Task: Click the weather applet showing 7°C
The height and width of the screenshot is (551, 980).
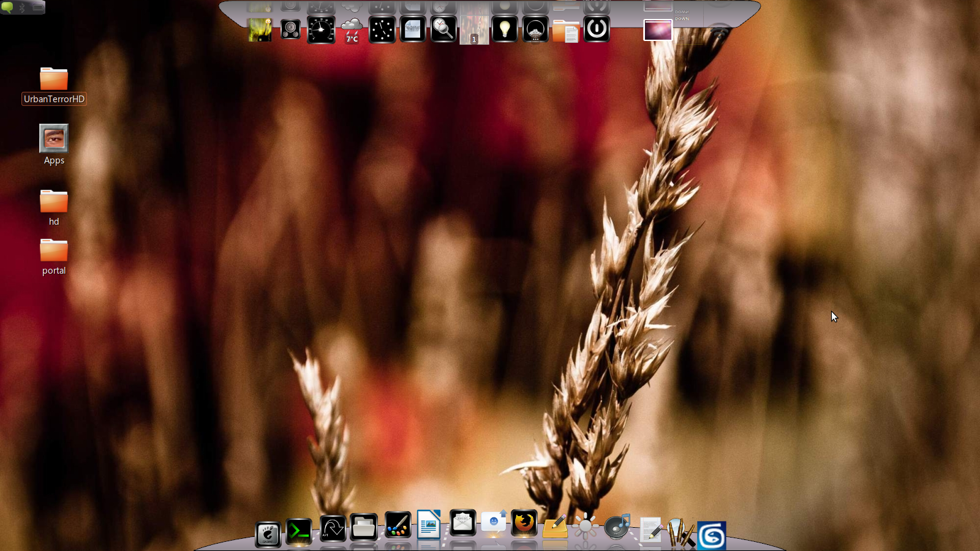Action: (x=352, y=31)
